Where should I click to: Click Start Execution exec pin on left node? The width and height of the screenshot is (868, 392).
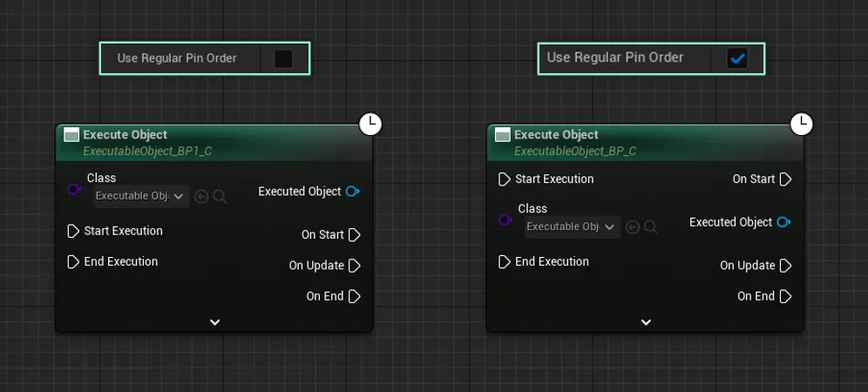pyautogui.click(x=73, y=231)
